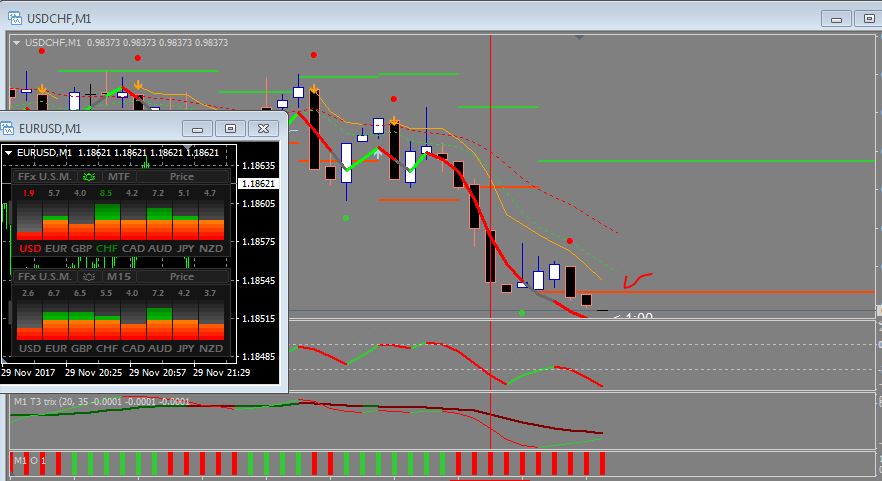882x481 pixels.
Task: Click the FFx U.S.M. header of M15 panel
Action: (x=44, y=277)
